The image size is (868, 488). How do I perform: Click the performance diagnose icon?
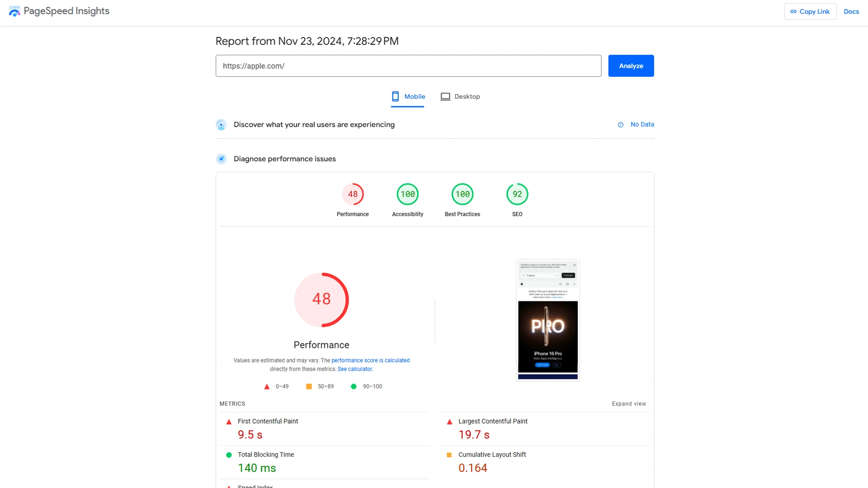coord(221,158)
